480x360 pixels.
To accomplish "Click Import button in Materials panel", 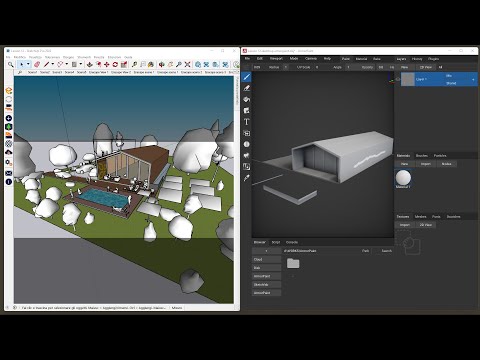I will (x=425, y=164).
